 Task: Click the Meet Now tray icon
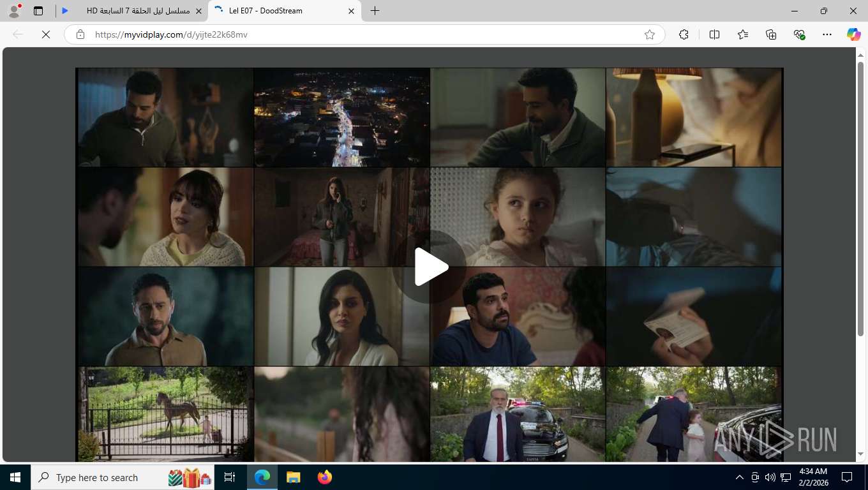(x=755, y=477)
